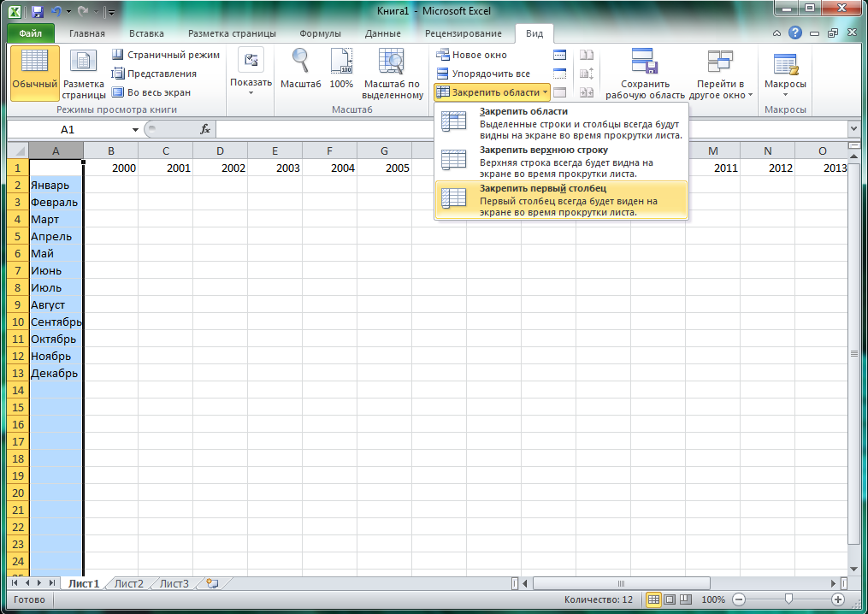Click the split window icon in Окно group
This screenshot has width=868, height=614.
click(x=559, y=55)
